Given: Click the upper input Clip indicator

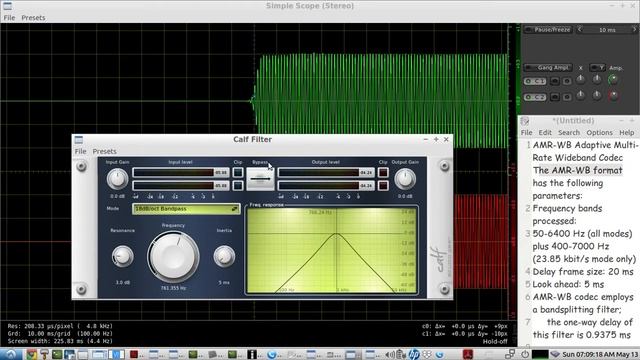Looking at the screenshot, I should [238, 173].
